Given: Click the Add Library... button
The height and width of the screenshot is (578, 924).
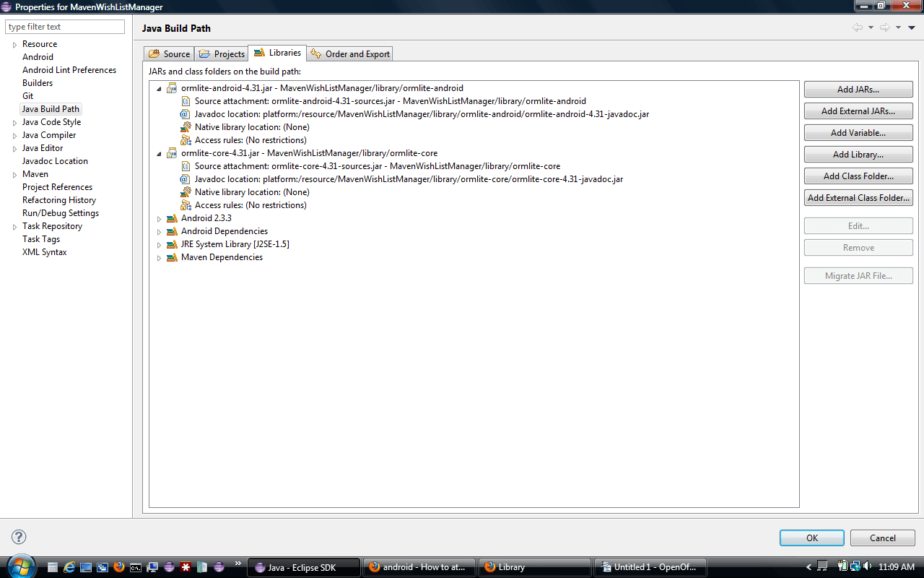Looking at the screenshot, I should click(858, 155).
